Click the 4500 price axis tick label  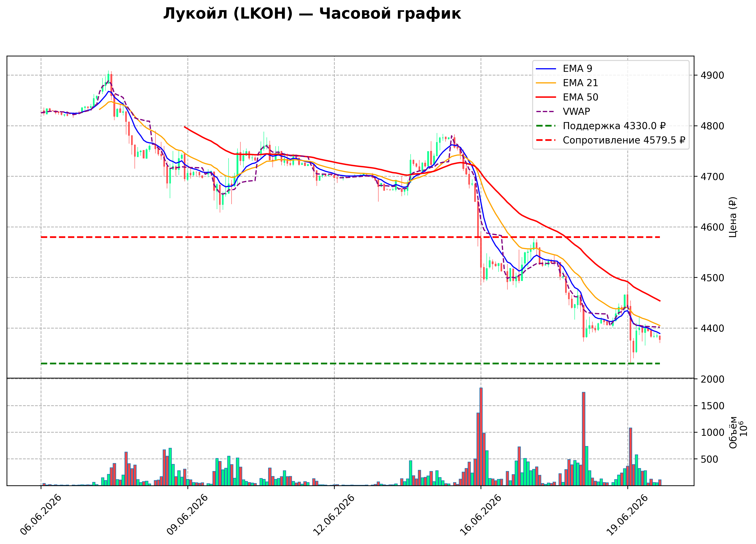[712, 278]
